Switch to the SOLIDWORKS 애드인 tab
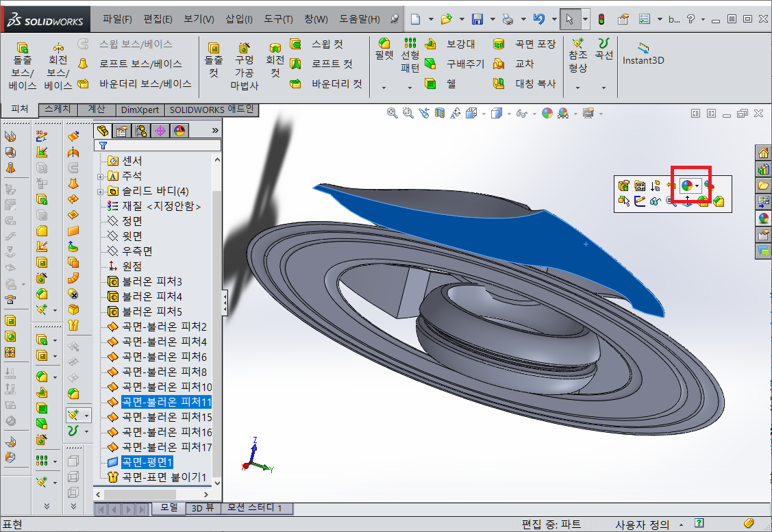The image size is (772, 532). (212, 110)
